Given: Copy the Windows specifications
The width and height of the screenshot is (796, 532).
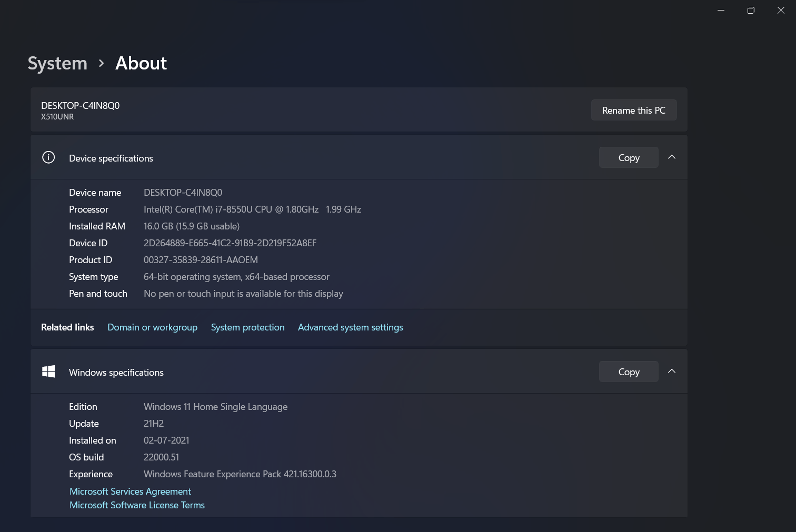Looking at the screenshot, I should tap(629, 372).
